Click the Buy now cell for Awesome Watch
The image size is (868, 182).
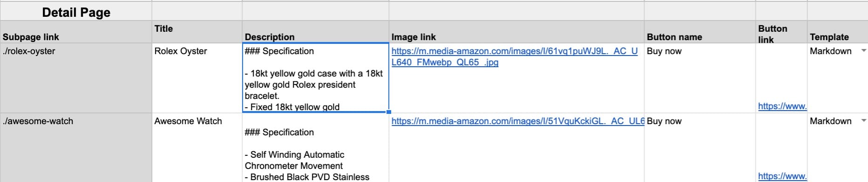tap(700, 147)
